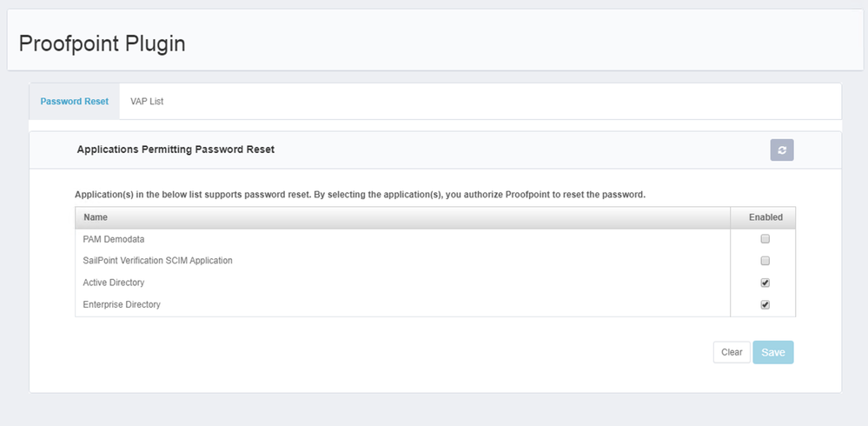The image size is (868, 426).
Task: Click the Enterprise Directory row name
Action: click(x=122, y=304)
